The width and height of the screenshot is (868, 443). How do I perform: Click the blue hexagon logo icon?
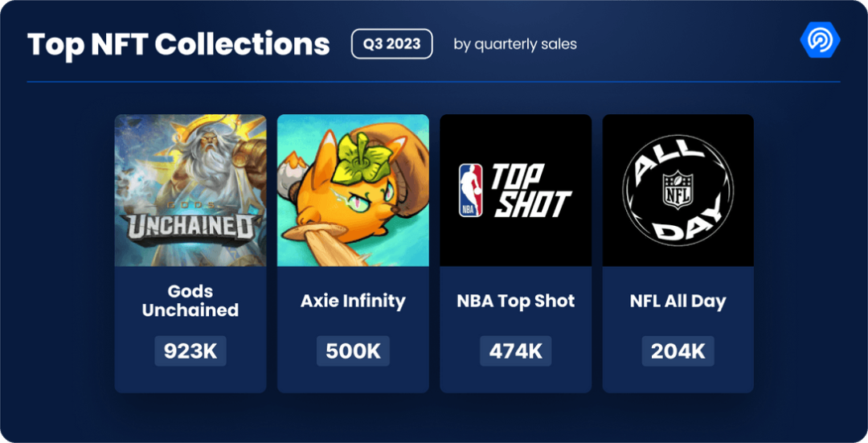pos(820,40)
